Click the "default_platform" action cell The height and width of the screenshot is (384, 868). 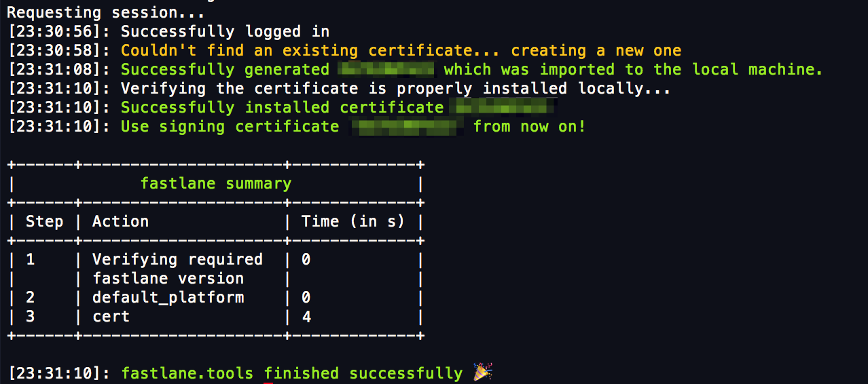[x=168, y=297]
